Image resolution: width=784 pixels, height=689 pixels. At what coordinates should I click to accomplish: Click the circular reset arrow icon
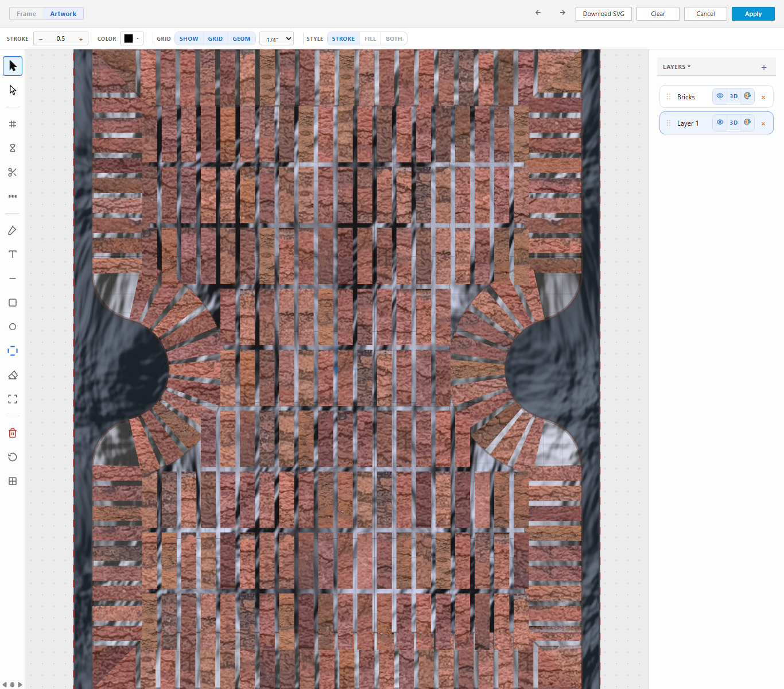[x=13, y=457]
